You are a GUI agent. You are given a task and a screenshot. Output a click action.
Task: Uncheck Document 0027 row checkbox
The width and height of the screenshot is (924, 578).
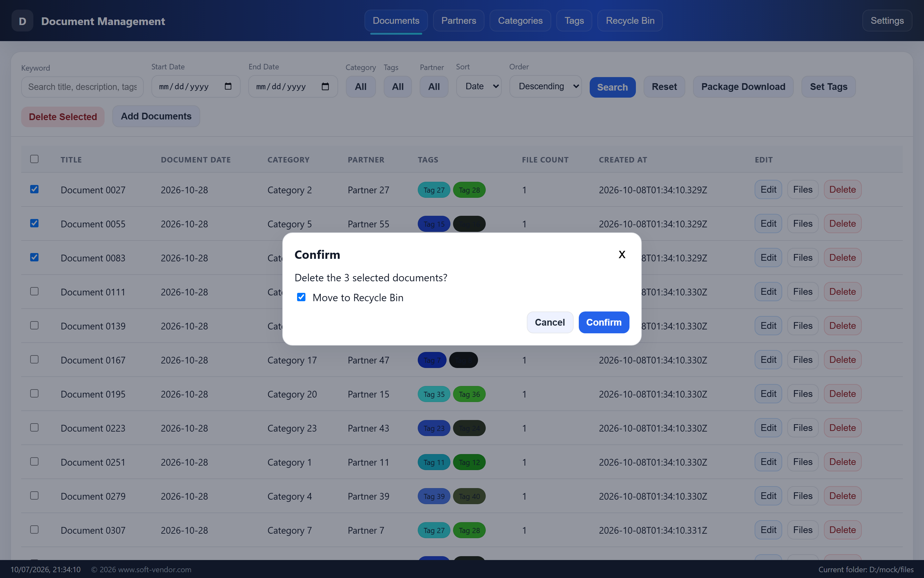pyautogui.click(x=34, y=189)
